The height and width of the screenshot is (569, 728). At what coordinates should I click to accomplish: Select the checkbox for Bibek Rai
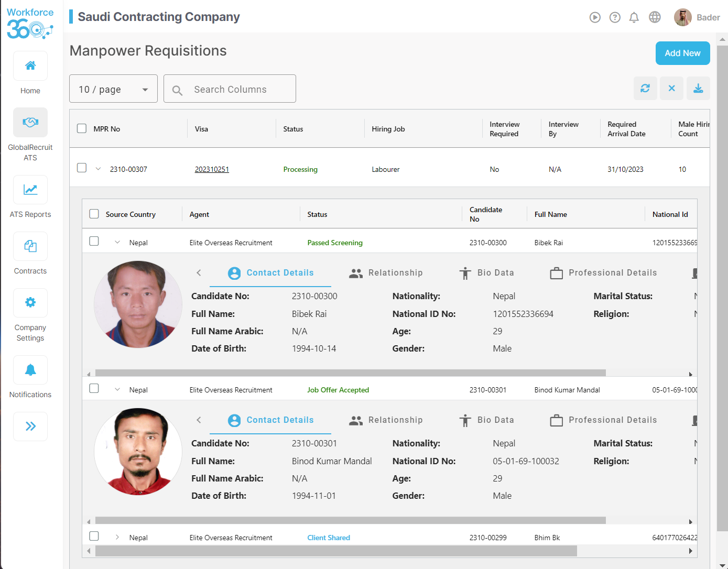click(x=94, y=241)
